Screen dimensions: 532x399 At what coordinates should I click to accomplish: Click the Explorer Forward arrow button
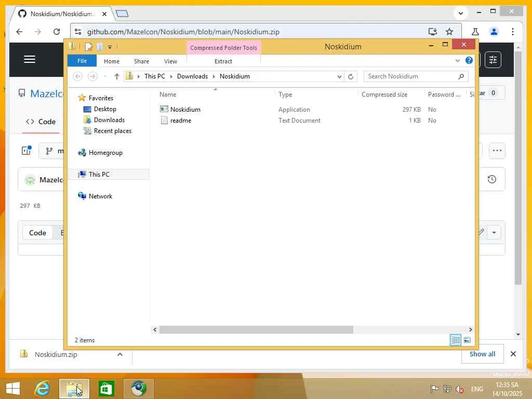pyautogui.click(x=92, y=76)
